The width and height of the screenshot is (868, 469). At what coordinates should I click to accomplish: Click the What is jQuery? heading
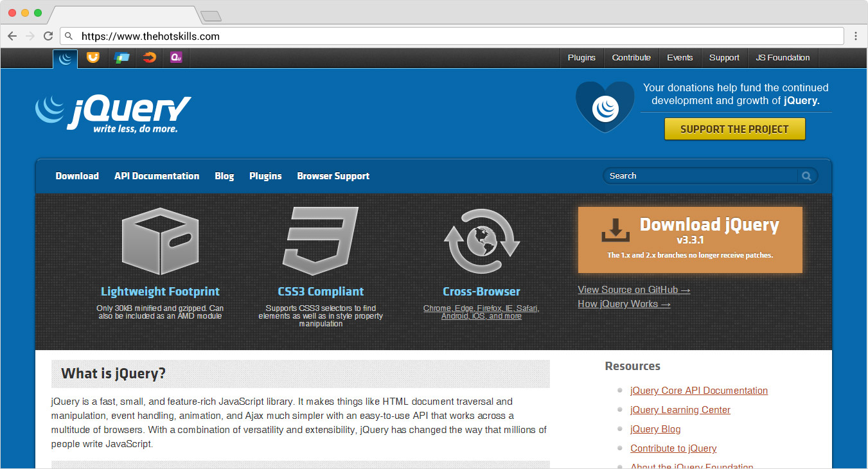tap(114, 374)
